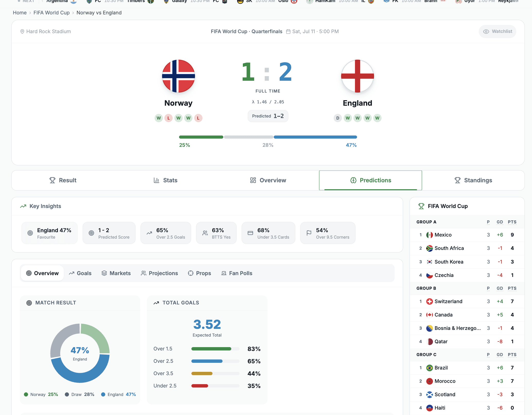Viewport: 532px width, 415px height.
Task: Click the Group A PTS column header
Action: pyautogui.click(x=512, y=222)
